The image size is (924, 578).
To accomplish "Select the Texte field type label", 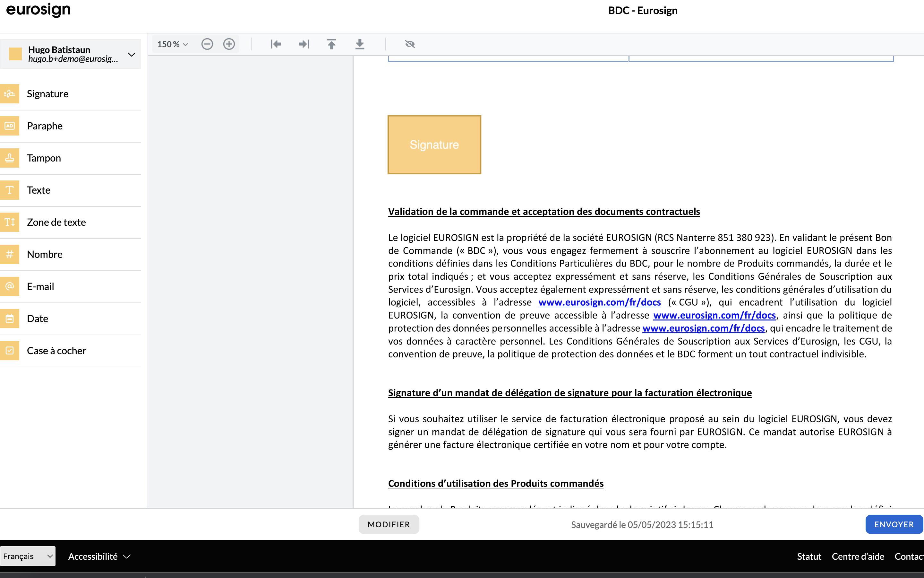I will click(x=38, y=190).
